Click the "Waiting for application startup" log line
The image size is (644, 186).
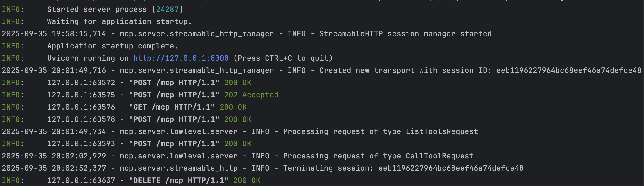[119, 21]
